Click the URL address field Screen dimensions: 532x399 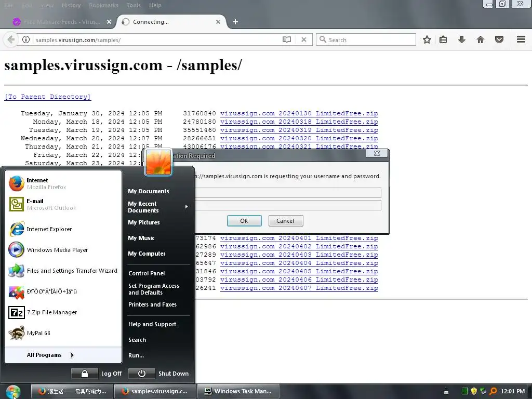click(x=156, y=39)
